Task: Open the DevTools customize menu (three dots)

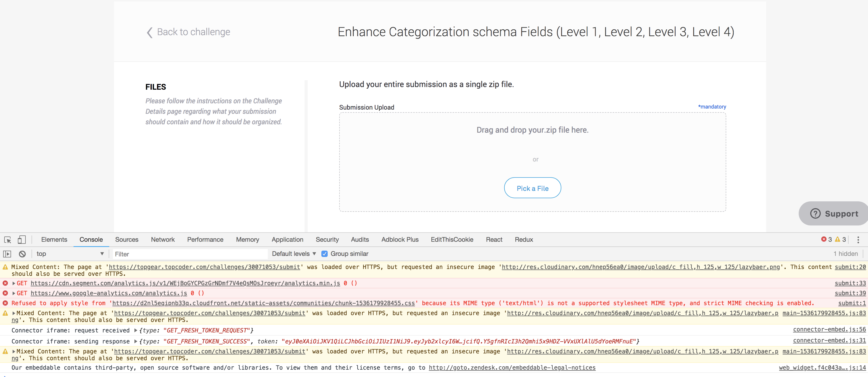Action: coord(859,240)
